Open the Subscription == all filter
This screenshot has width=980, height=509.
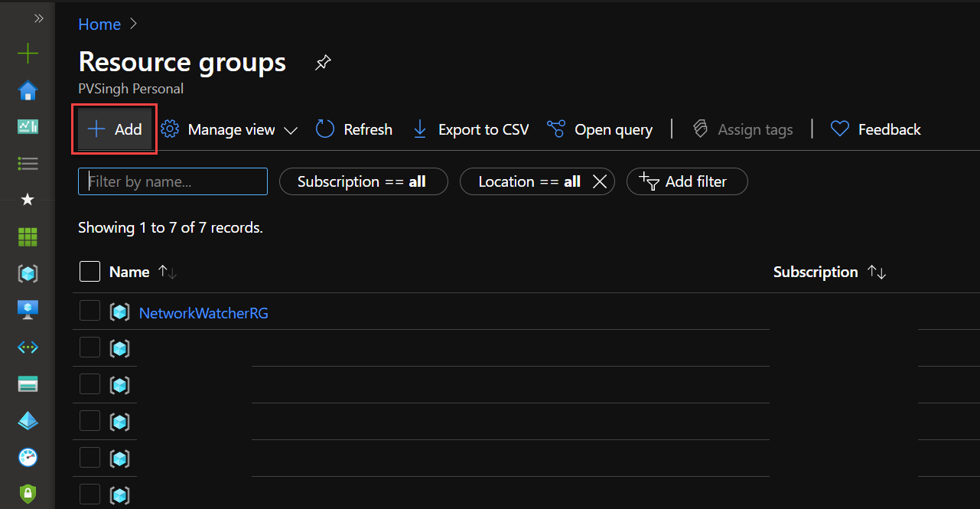coord(363,182)
